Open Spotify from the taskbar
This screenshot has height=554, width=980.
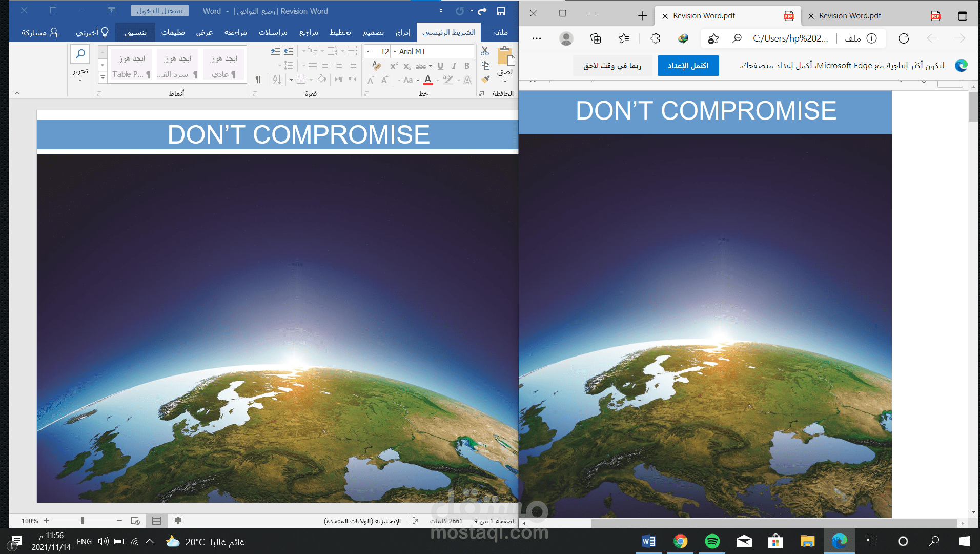pos(712,541)
